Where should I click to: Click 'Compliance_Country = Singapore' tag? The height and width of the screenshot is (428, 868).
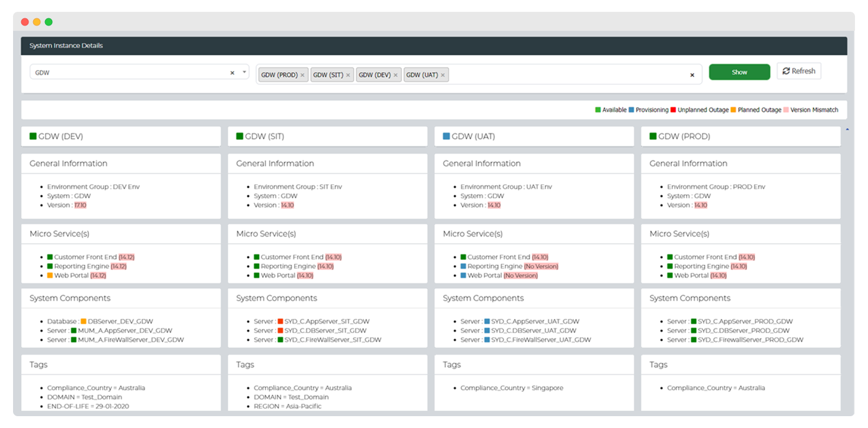click(x=512, y=388)
